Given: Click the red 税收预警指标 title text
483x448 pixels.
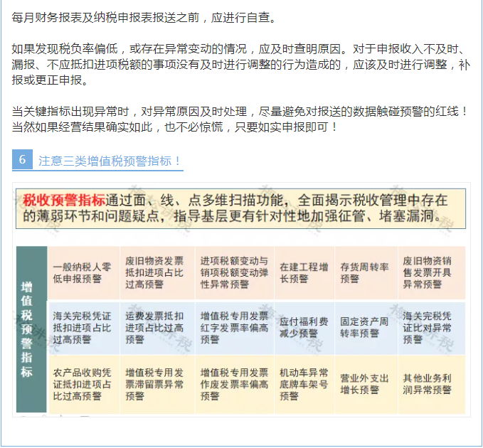Looking at the screenshot, I should tap(65, 199).
